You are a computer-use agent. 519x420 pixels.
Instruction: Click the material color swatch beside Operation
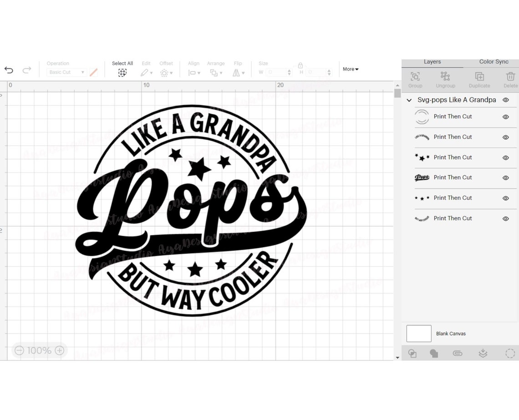pyautogui.click(x=94, y=72)
